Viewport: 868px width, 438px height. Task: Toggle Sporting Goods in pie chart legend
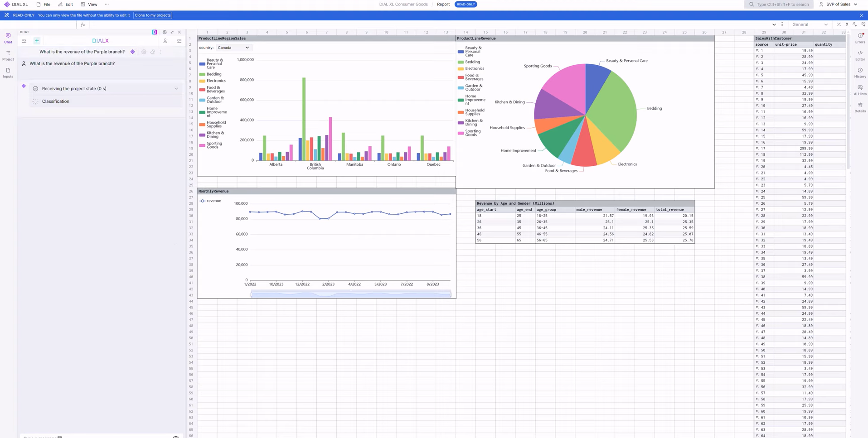(x=472, y=133)
